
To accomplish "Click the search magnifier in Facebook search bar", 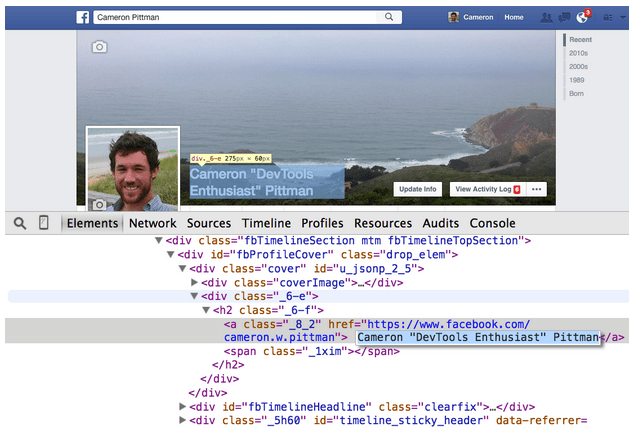I will pyautogui.click(x=389, y=17).
